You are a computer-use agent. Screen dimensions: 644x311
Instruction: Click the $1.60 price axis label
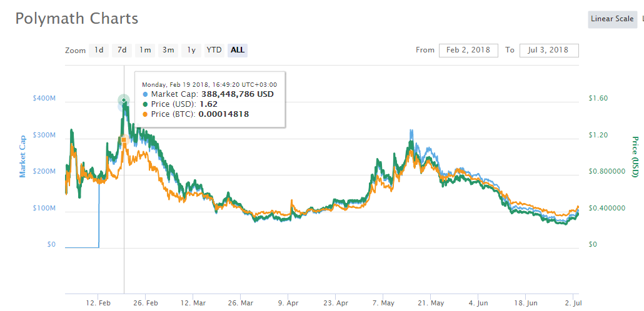pyautogui.click(x=598, y=98)
